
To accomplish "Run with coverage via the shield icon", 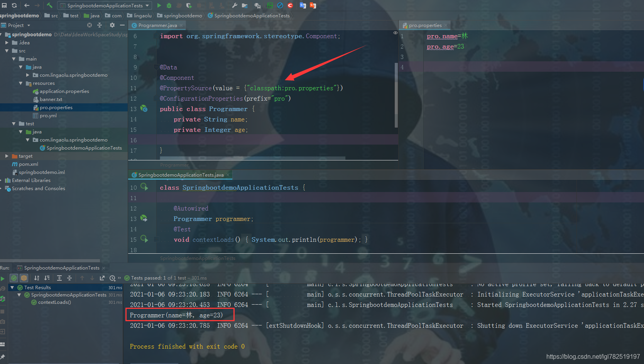I will pyautogui.click(x=189, y=5).
